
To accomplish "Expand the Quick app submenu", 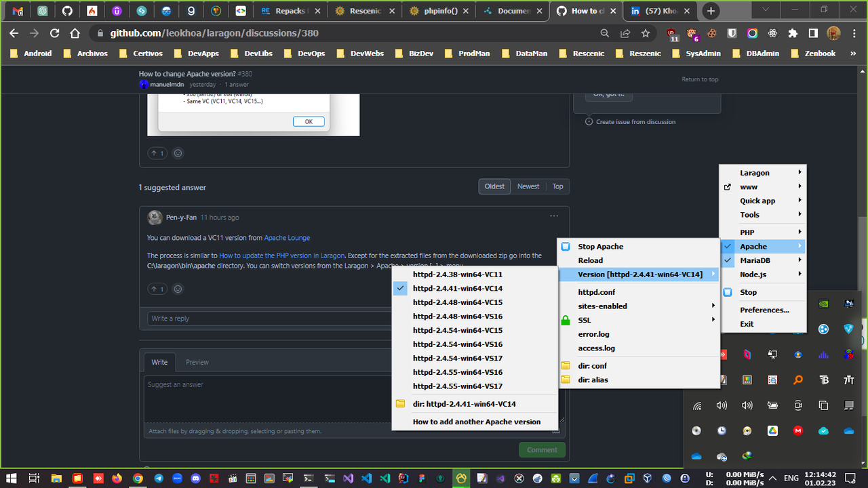I will click(763, 201).
